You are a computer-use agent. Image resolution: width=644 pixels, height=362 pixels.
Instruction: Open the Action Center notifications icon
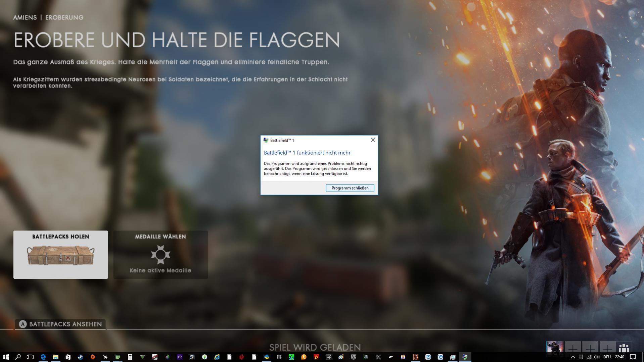click(633, 357)
